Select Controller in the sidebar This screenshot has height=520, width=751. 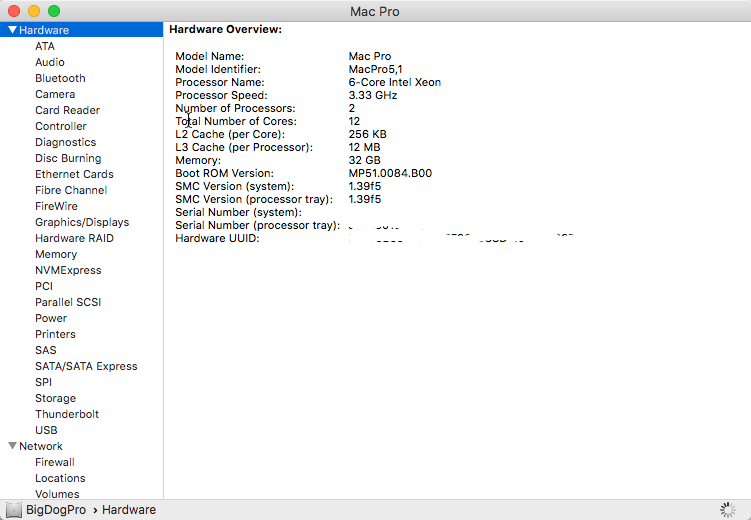[x=61, y=126]
